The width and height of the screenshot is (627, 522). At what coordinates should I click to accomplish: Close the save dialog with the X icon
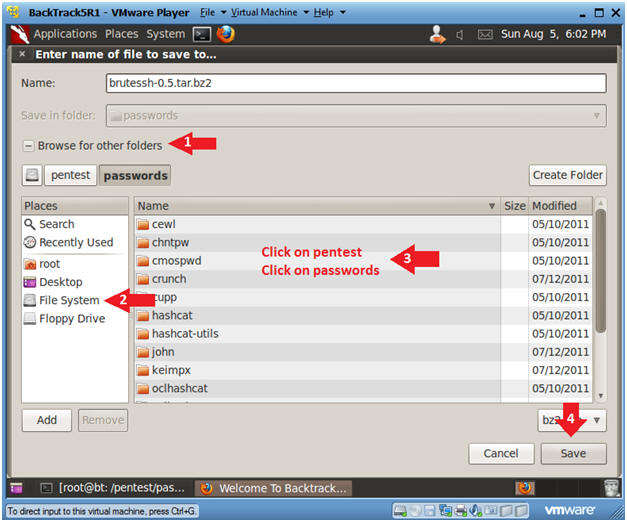pyautogui.click(x=22, y=54)
